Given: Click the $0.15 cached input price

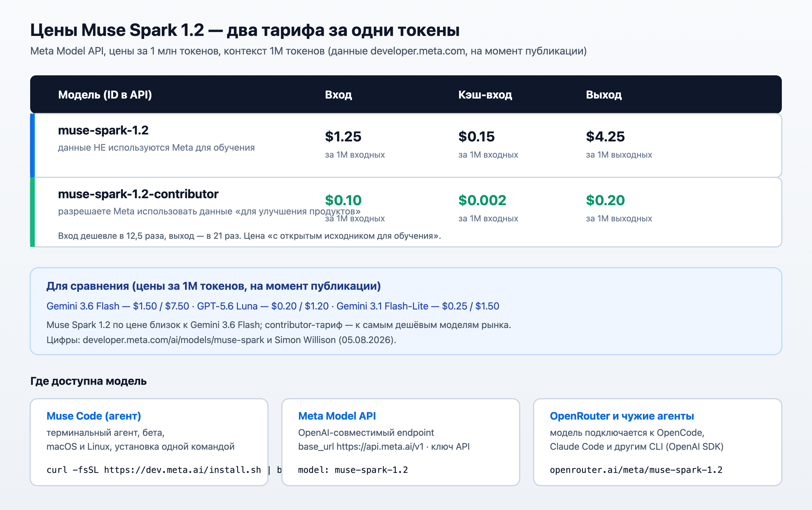Looking at the screenshot, I should [476, 136].
